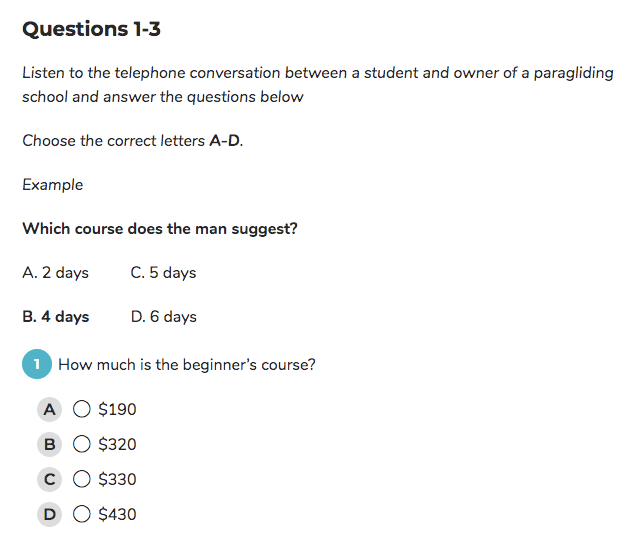Select the $320 radio button

click(82, 444)
